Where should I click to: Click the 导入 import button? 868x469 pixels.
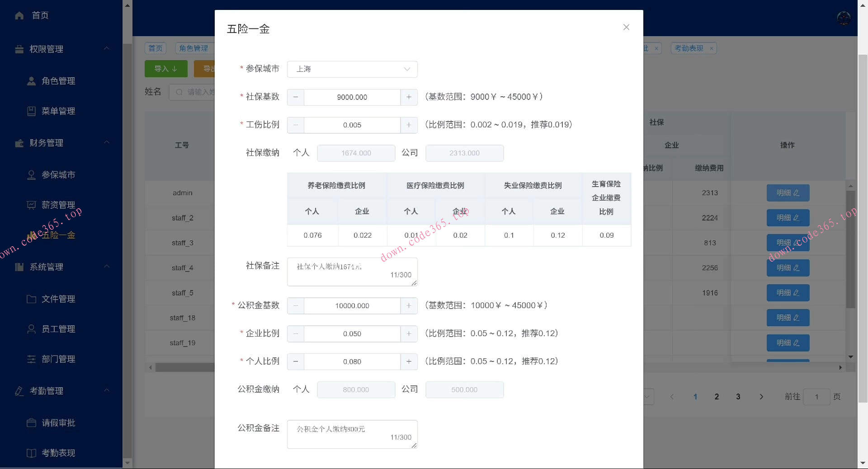(165, 69)
